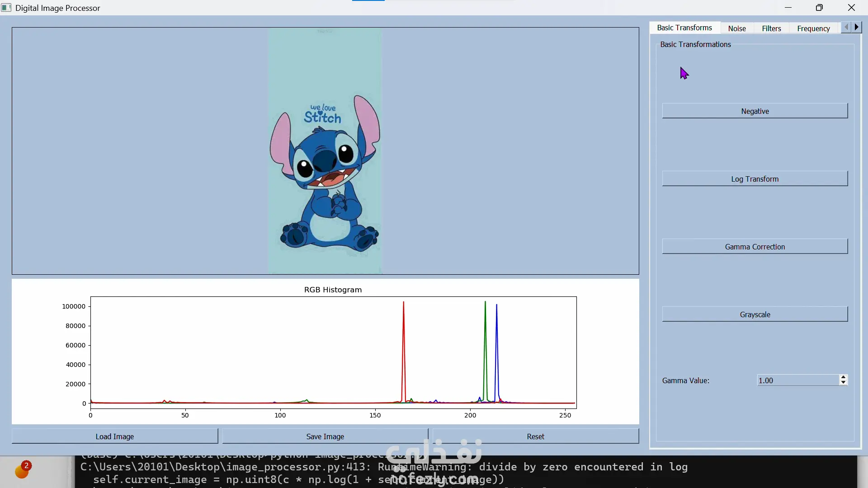Click the Stitch image preview

click(325, 151)
